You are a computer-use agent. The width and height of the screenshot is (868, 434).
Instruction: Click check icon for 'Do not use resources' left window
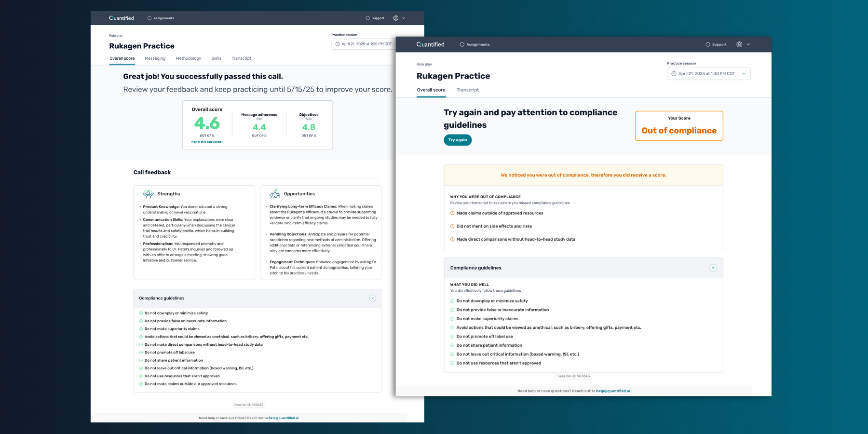coord(141,376)
